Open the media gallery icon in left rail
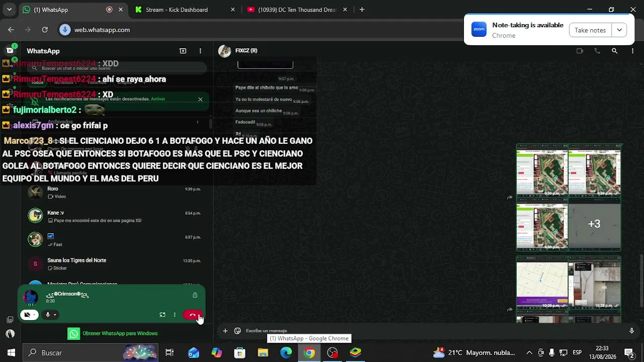Screen dimensions: 644x362 [x=10, y=319]
